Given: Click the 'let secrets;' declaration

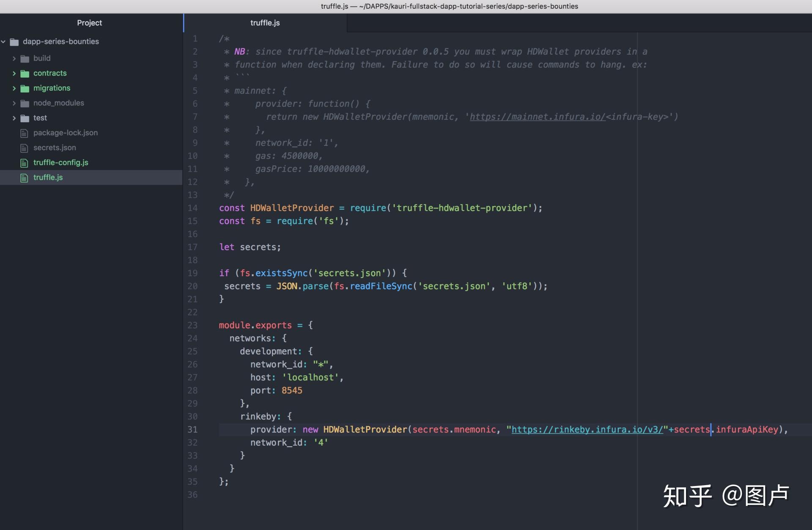Looking at the screenshot, I should (x=250, y=247).
